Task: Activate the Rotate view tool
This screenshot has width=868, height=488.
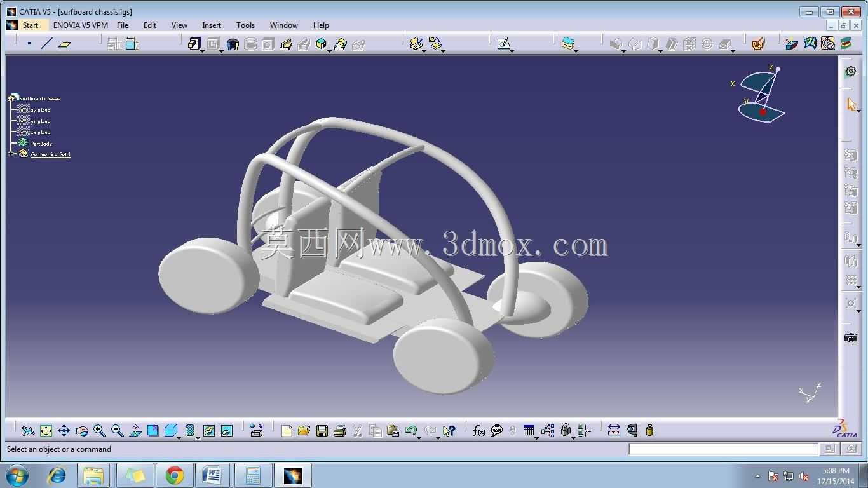Action: click(x=81, y=431)
